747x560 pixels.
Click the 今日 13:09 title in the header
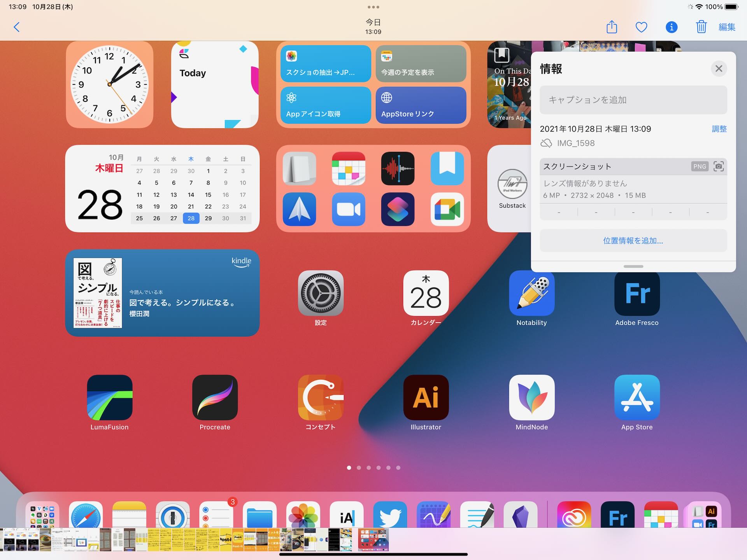point(373,26)
